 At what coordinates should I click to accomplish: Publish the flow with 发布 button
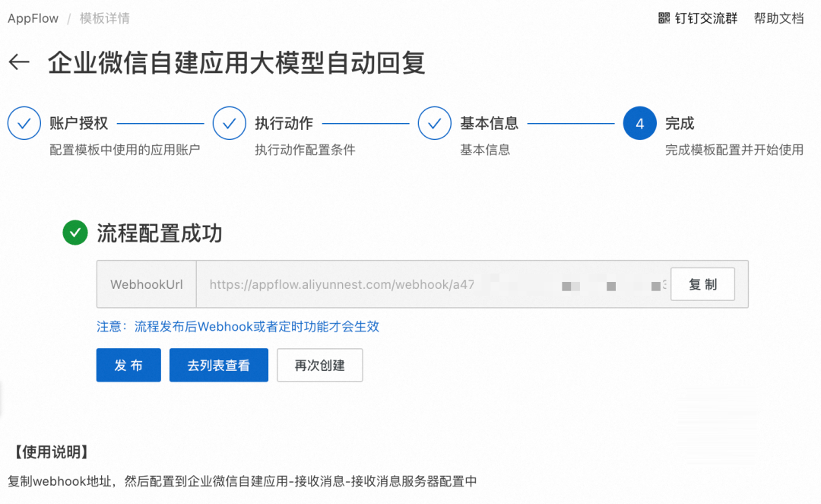point(128,365)
